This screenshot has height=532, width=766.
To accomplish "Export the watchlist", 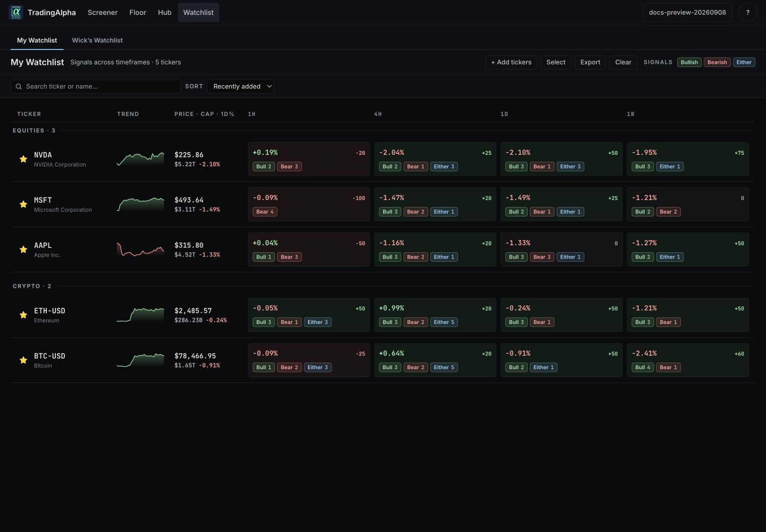I will (590, 62).
